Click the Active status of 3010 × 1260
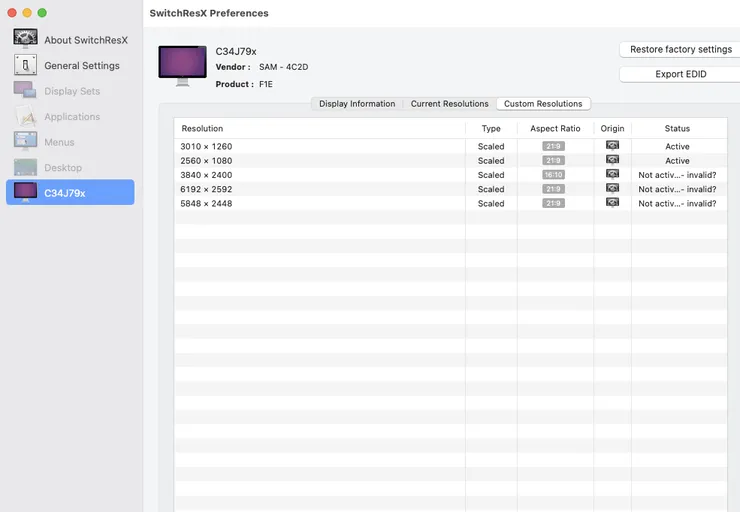Image resolution: width=740 pixels, height=512 pixels. pyautogui.click(x=677, y=146)
